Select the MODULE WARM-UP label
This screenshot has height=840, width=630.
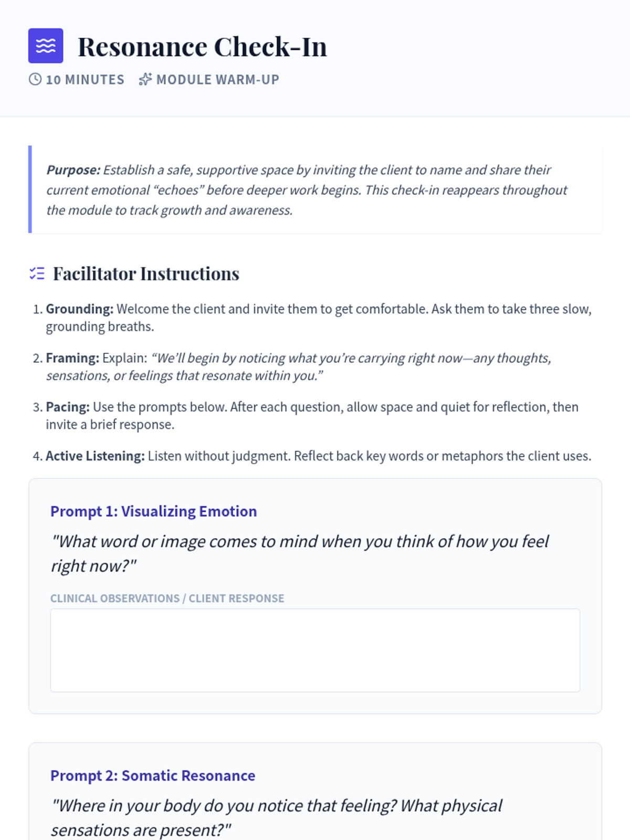coord(218,80)
